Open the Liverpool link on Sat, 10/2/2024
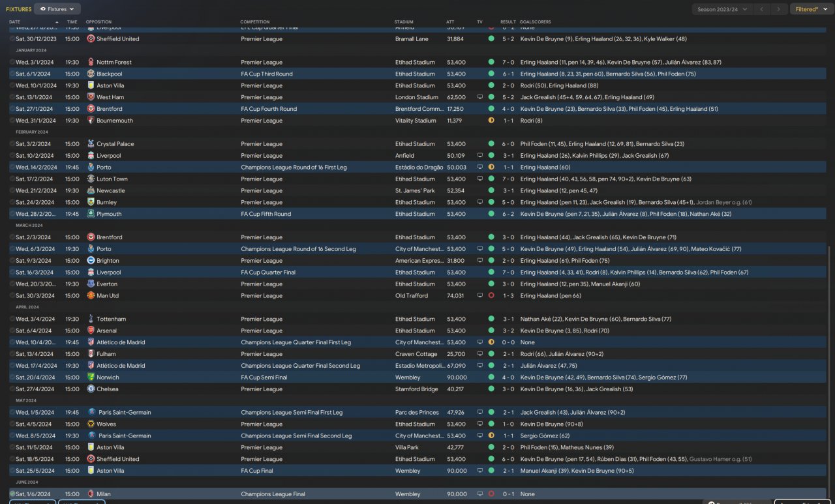Screen dimensions: 835x504 pyautogui.click(x=109, y=156)
